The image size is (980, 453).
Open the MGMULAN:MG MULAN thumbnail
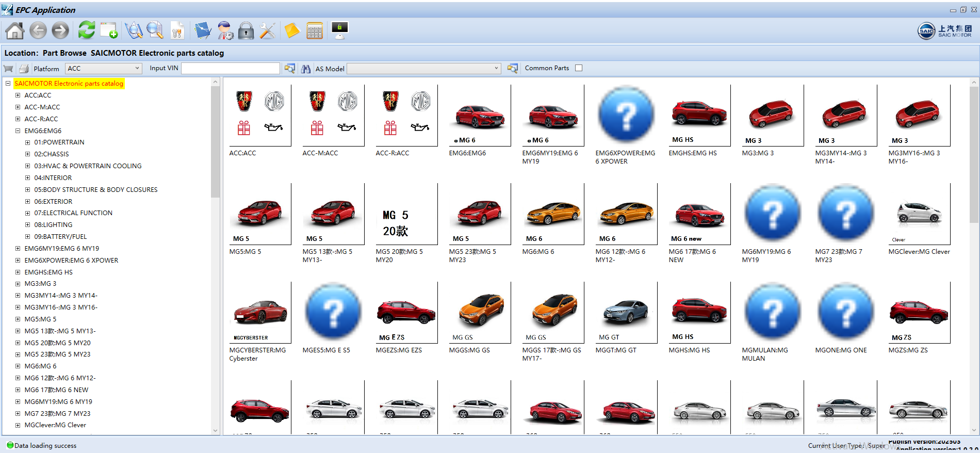(x=773, y=312)
